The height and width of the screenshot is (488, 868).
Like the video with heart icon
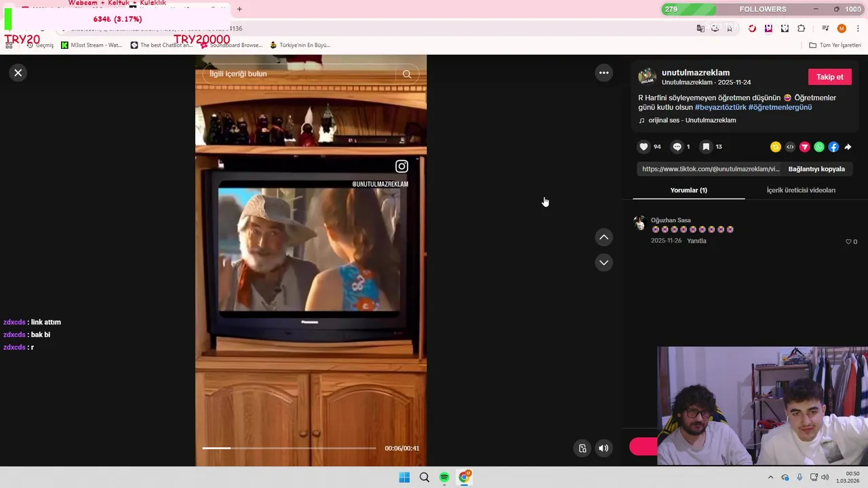[x=644, y=146]
